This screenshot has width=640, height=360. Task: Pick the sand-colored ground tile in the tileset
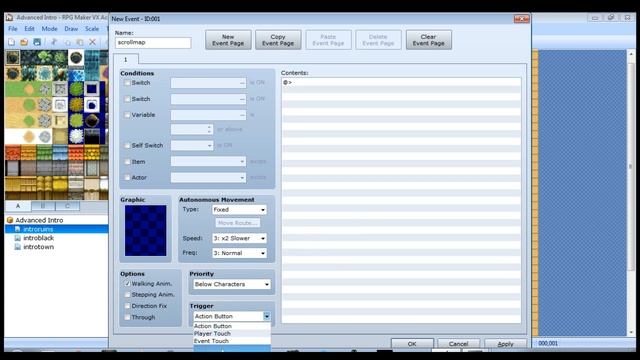tap(12, 105)
